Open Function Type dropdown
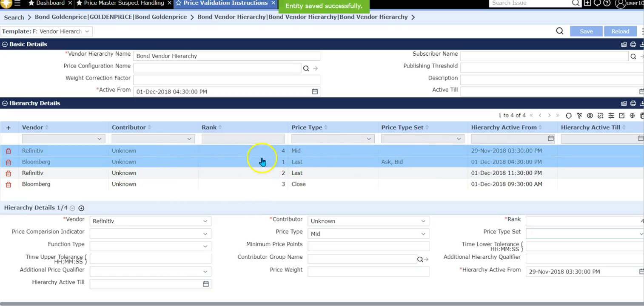This screenshot has height=306, width=644. click(x=150, y=246)
